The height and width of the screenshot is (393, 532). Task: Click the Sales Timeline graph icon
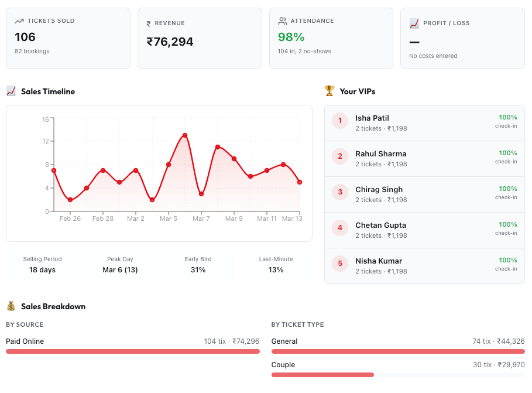point(12,91)
